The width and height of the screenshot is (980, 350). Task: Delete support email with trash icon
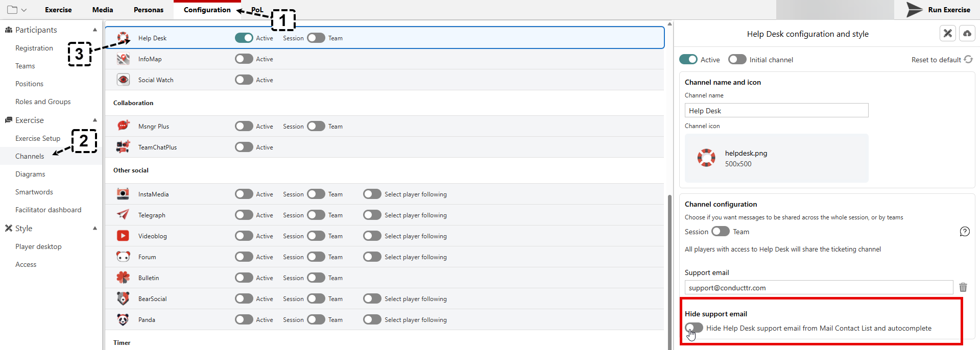[963, 287]
